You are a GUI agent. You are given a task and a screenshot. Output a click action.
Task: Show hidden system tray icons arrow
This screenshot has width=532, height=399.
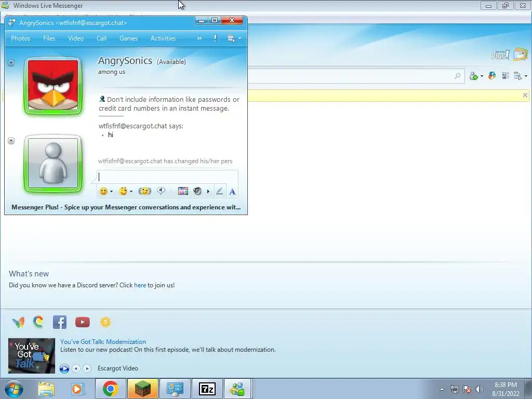pos(442,389)
